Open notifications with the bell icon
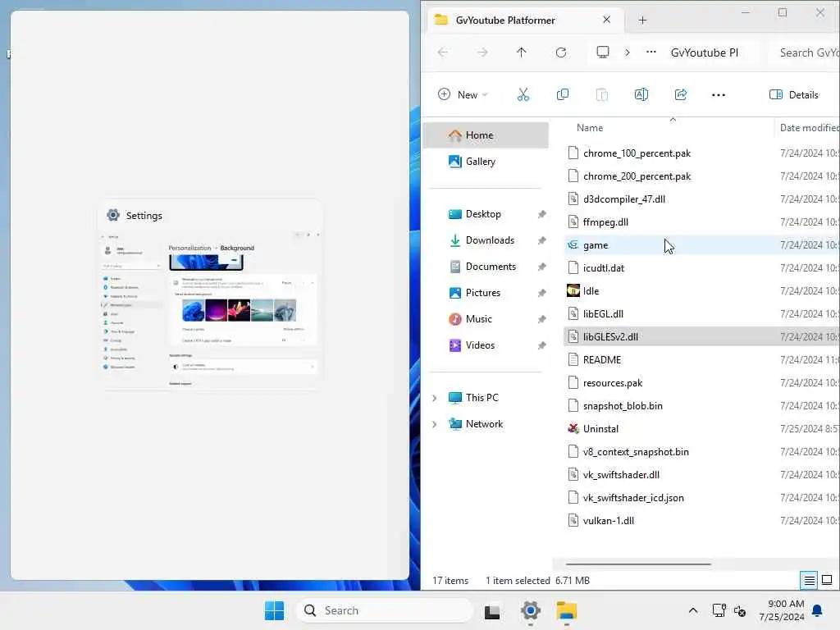Image resolution: width=840 pixels, height=630 pixels. coord(818,610)
